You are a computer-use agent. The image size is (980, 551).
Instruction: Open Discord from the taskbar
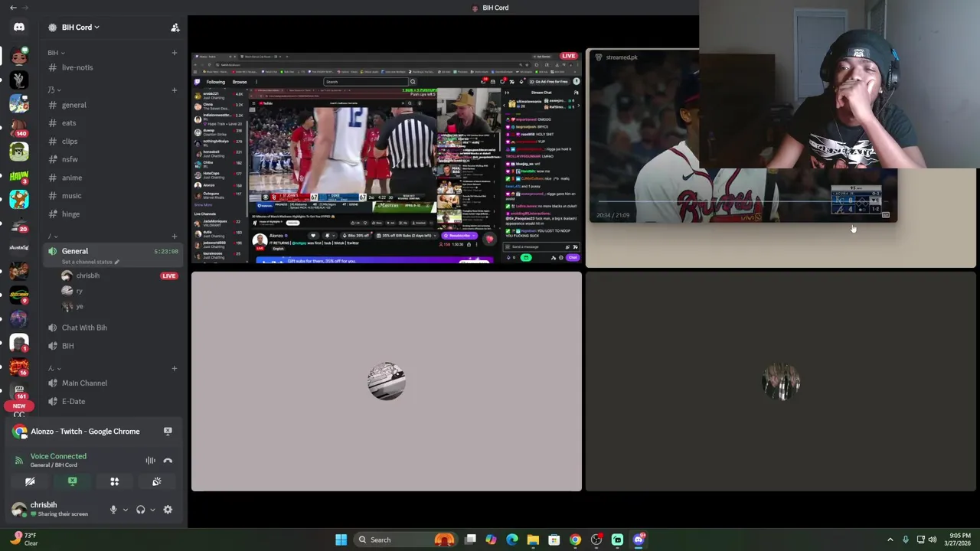pyautogui.click(x=639, y=540)
